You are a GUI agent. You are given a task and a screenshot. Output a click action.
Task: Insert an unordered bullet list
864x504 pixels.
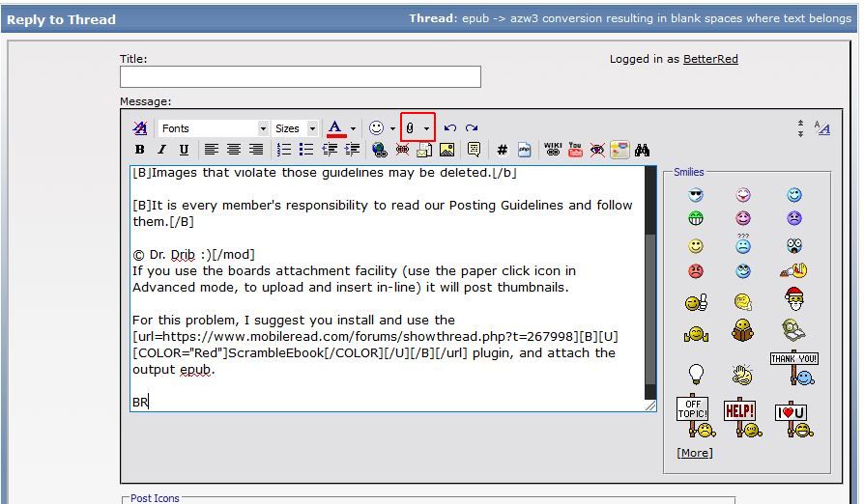(305, 150)
